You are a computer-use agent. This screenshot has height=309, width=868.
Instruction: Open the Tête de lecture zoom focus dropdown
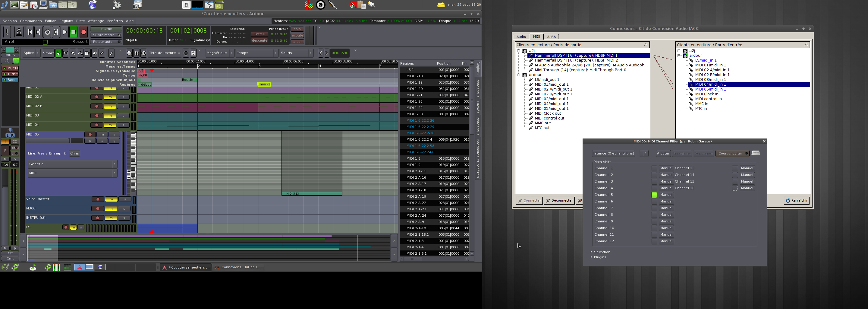point(165,53)
